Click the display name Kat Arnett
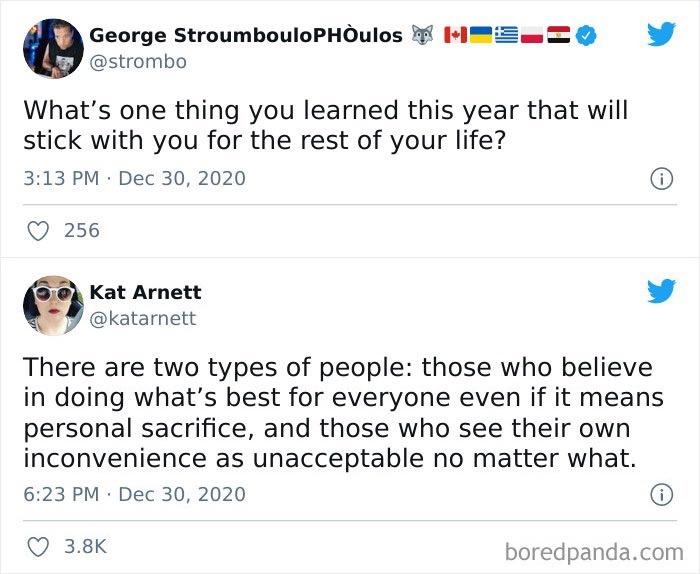 (145, 292)
